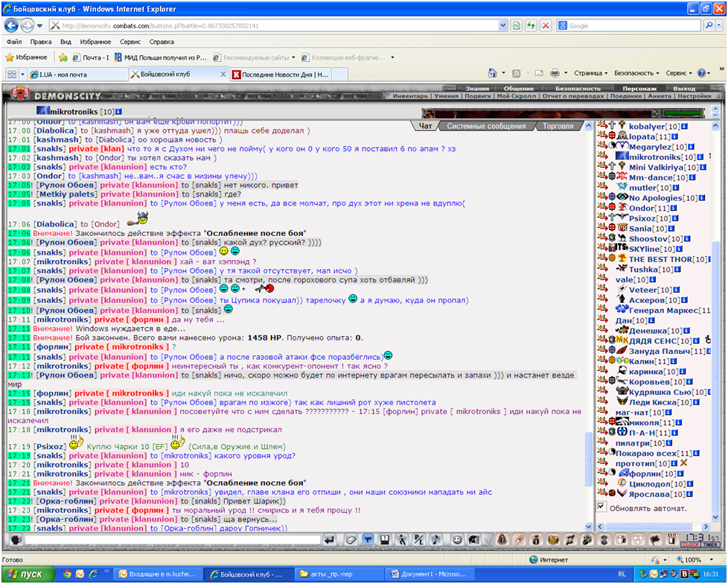The height and width of the screenshot is (584, 728).
Task: Open the 'Инвентарь' game link
Action: tap(410, 95)
